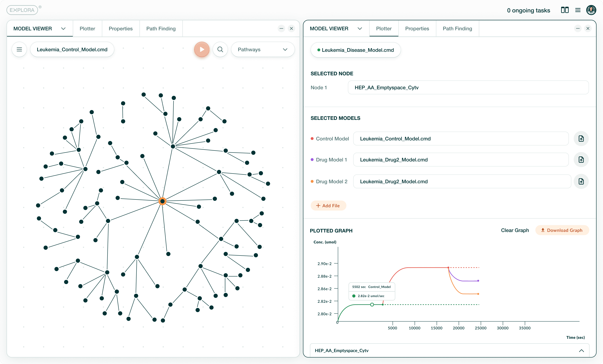This screenshot has height=364, width=603.
Task: Click the Node 1 input field
Action: click(468, 88)
